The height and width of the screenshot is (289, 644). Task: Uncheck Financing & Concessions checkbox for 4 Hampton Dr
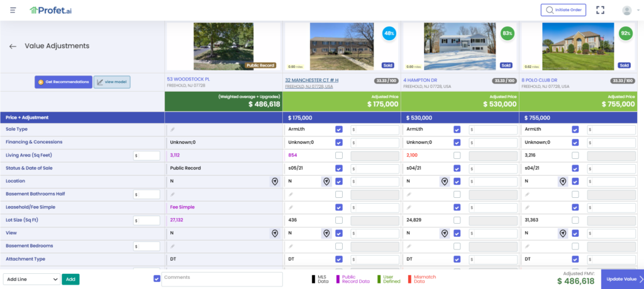point(457,143)
